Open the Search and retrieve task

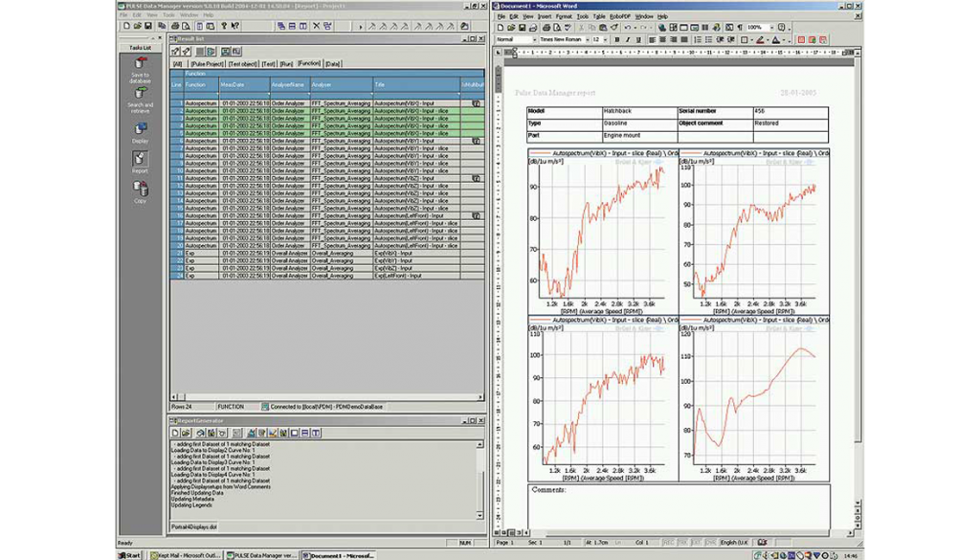pos(140,95)
